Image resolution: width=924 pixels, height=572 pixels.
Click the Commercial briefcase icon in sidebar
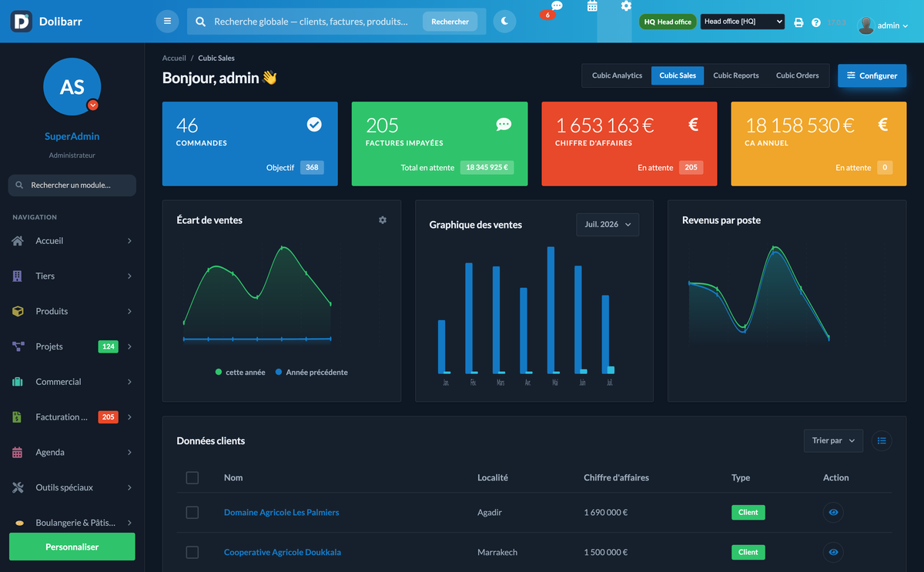(18, 382)
